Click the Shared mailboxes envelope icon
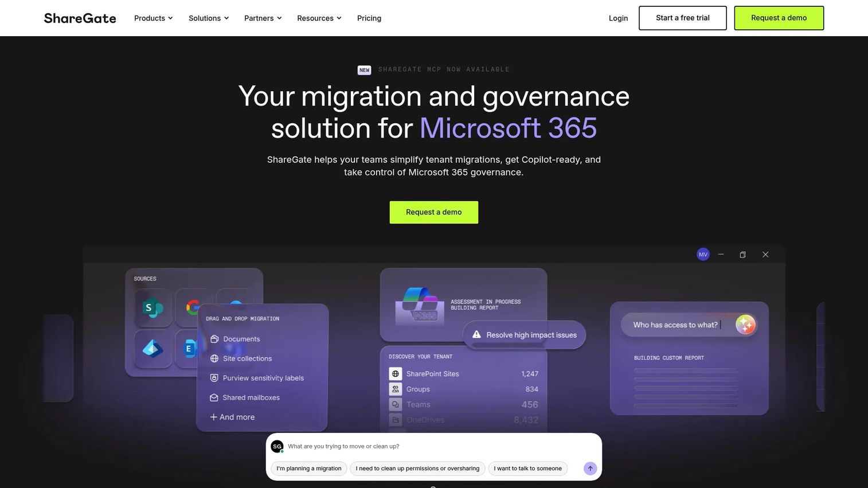The image size is (868, 488). (214, 397)
